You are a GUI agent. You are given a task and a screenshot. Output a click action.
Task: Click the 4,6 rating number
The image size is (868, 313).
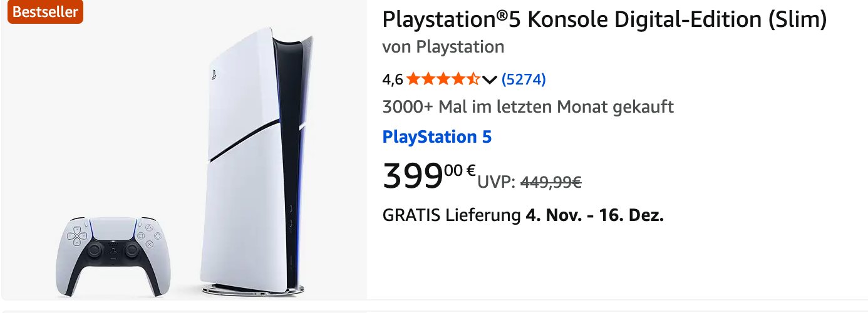(x=393, y=80)
